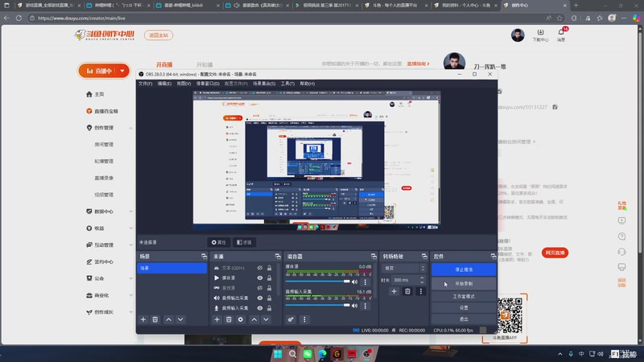Open transition properties three-dot menu
644x362 pixels.
point(420,291)
